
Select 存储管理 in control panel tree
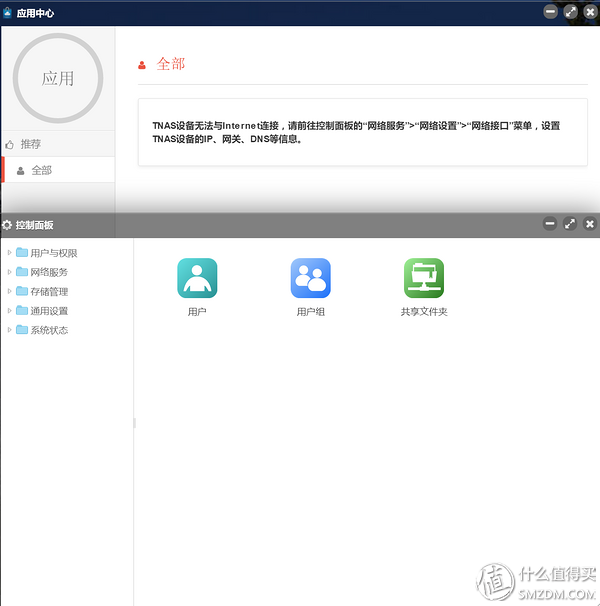[x=49, y=292]
